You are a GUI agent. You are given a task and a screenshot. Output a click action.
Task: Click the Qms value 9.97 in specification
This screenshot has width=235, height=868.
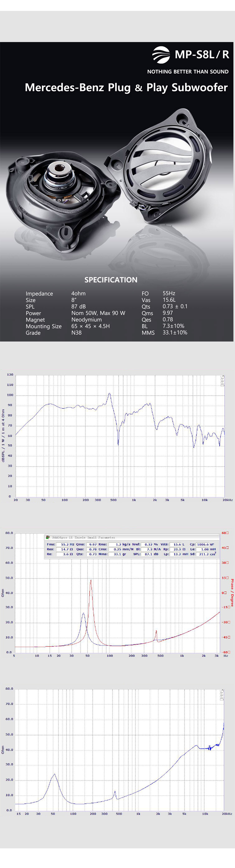[x=168, y=313]
